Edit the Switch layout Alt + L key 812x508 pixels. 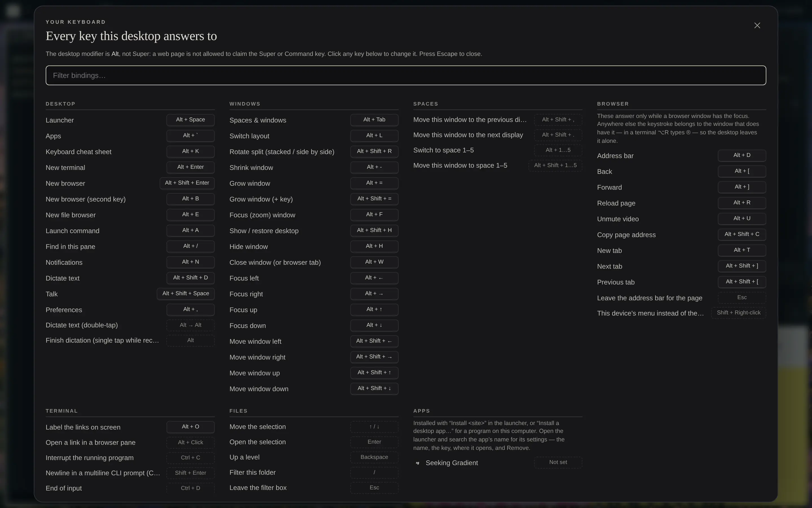tap(374, 135)
